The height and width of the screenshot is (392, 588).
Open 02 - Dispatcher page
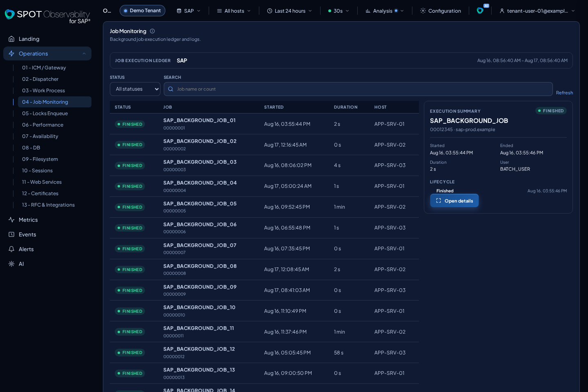pyautogui.click(x=55, y=79)
